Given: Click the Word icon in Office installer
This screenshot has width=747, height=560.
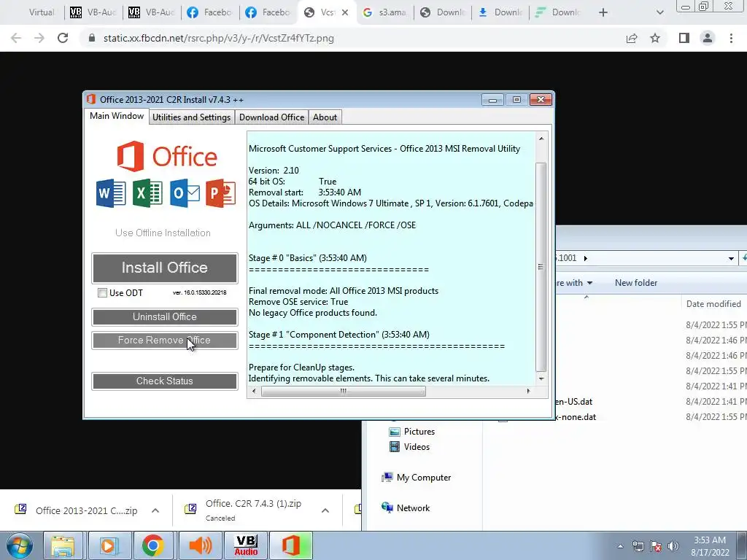Looking at the screenshot, I should click(111, 192).
